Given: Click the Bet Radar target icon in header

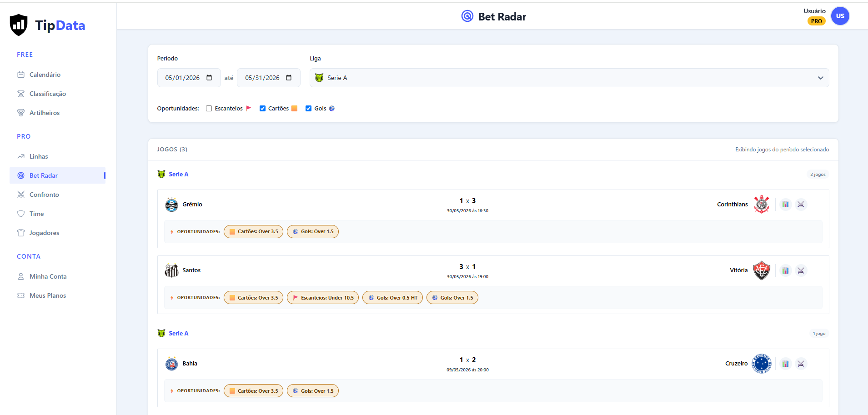Looking at the screenshot, I should tap(467, 16).
